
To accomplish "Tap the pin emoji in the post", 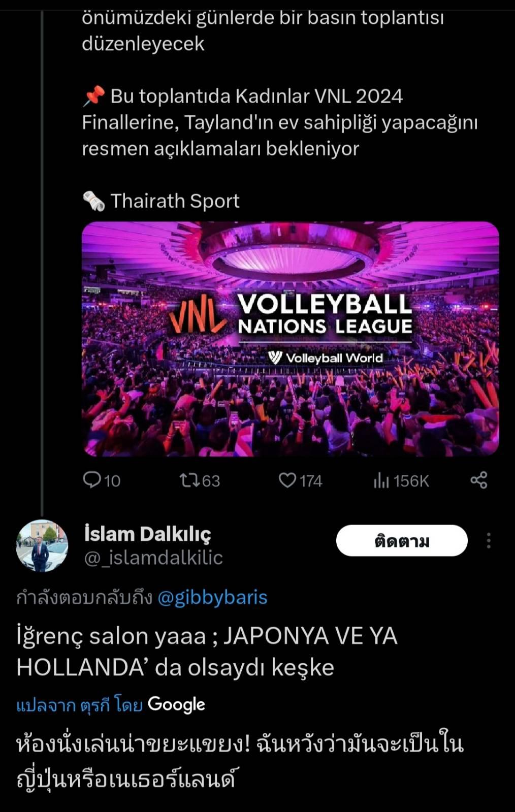I will [x=93, y=96].
